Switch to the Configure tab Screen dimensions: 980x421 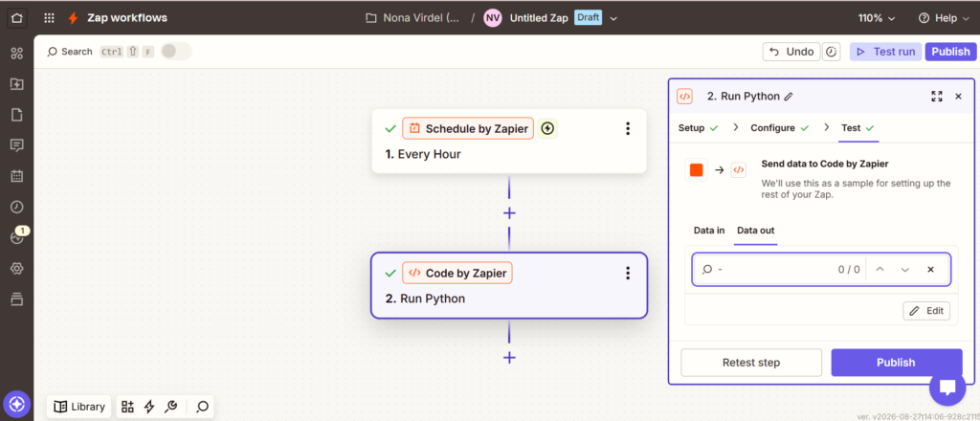pos(779,128)
